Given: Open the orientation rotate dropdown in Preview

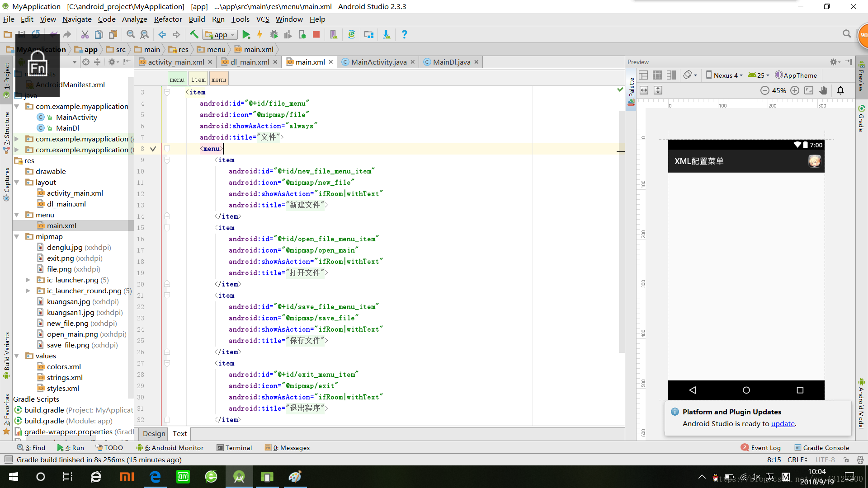Looking at the screenshot, I should coord(690,75).
